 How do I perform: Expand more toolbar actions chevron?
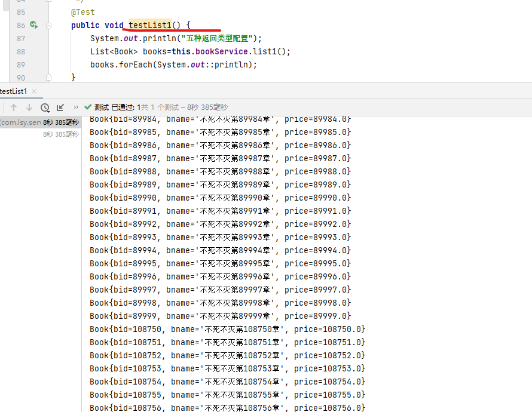(x=76, y=107)
